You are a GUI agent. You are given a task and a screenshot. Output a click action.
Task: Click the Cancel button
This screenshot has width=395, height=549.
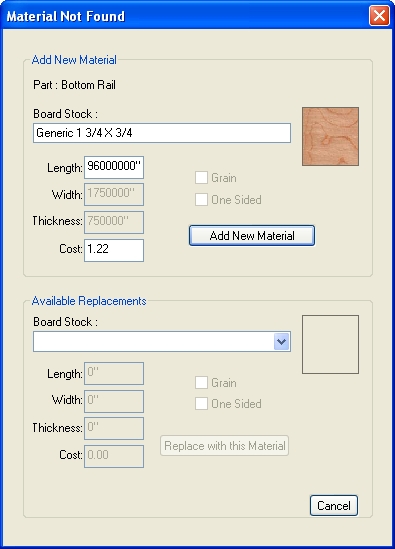coord(334,506)
